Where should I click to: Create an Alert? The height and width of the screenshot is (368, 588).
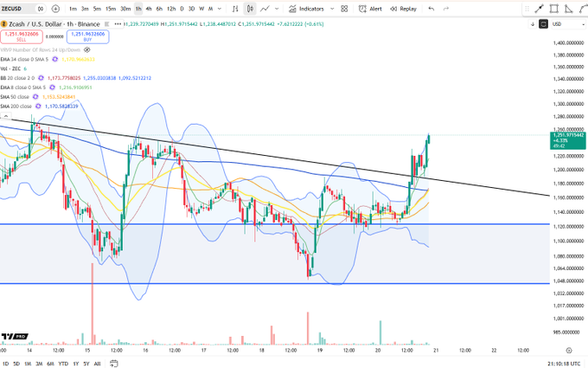click(370, 9)
